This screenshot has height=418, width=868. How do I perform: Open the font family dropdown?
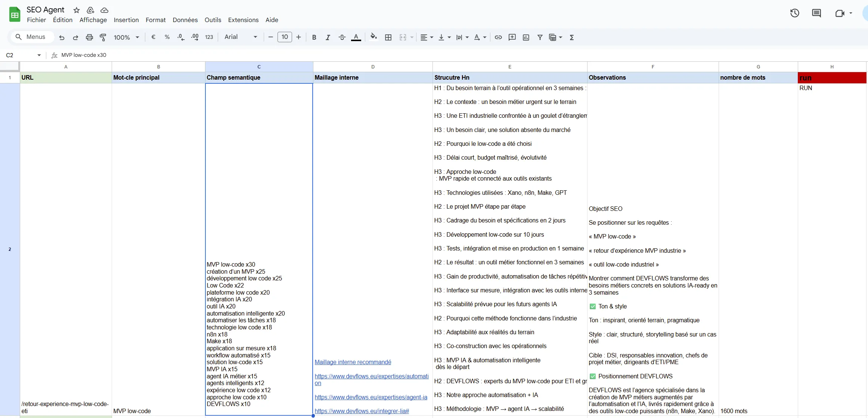point(241,37)
